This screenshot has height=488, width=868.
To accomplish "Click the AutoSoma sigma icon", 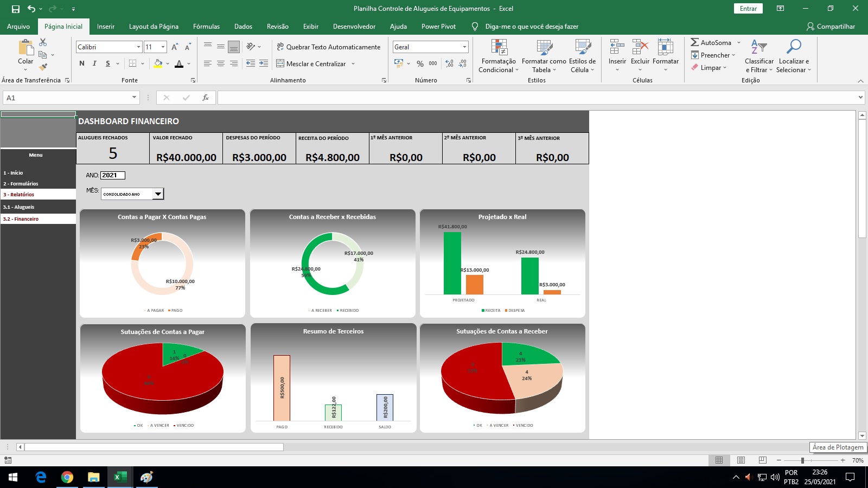I will point(694,42).
